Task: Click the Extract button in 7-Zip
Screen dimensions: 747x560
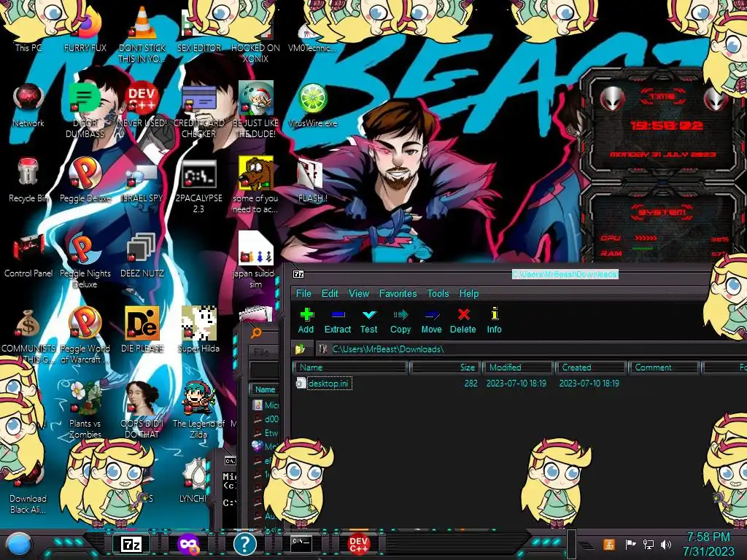Action: 337,321
